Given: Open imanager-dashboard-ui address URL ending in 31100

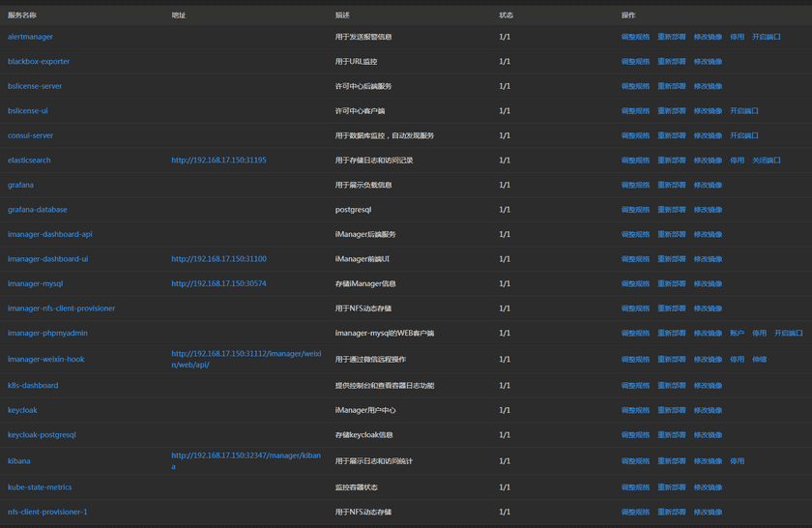Looking at the screenshot, I should tap(218, 259).
